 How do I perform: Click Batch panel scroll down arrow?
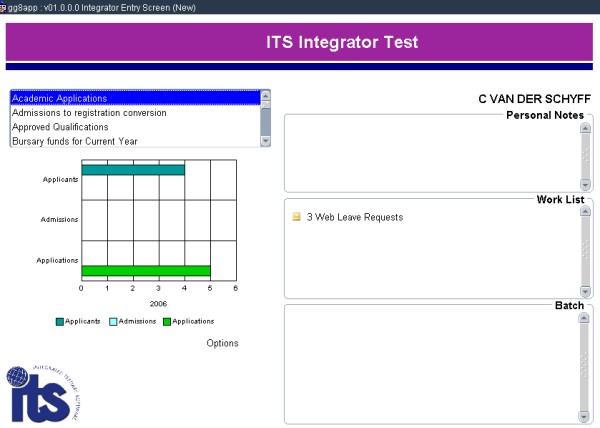click(584, 416)
